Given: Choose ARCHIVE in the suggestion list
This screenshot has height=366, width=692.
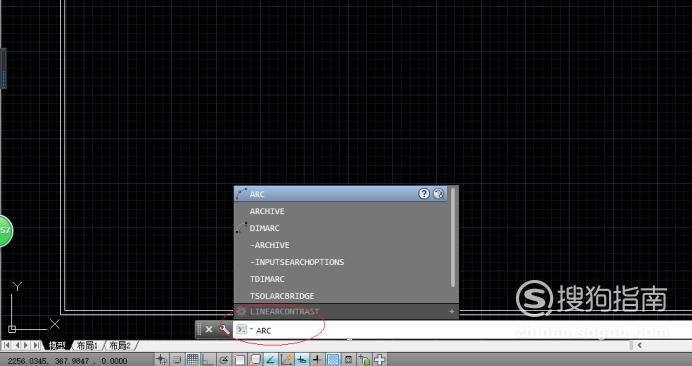Looking at the screenshot, I should tap(340, 211).
